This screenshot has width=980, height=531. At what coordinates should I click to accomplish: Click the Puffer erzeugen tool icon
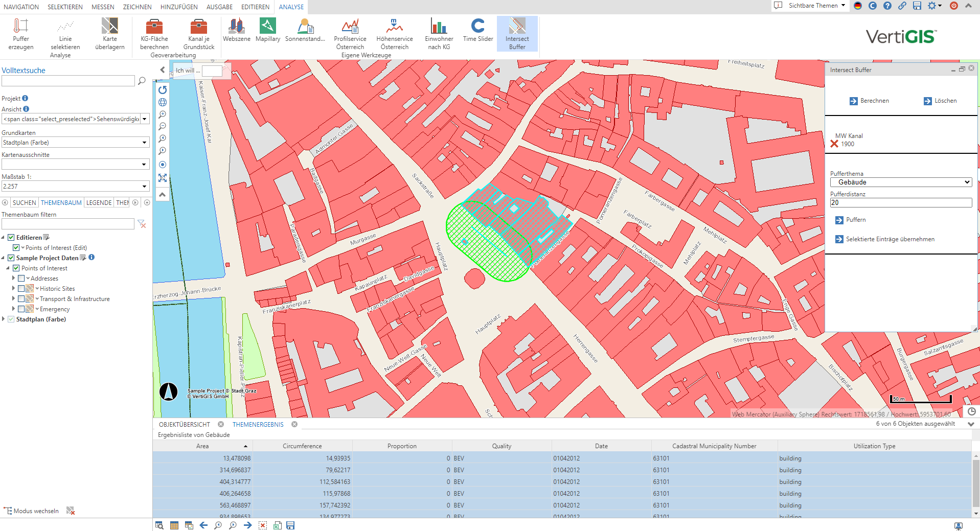[x=21, y=26]
